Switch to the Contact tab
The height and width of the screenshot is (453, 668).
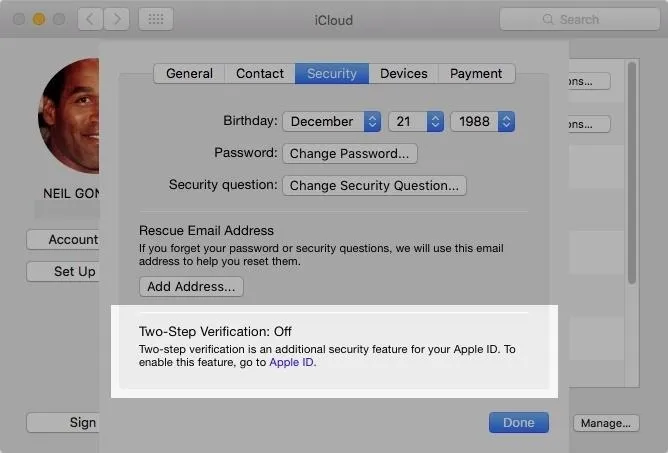pos(260,73)
